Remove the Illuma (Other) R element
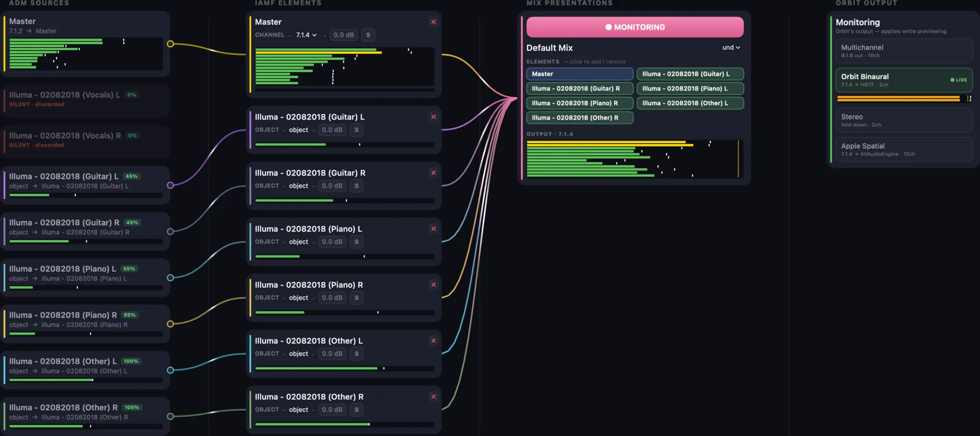 (x=433, y=397)
